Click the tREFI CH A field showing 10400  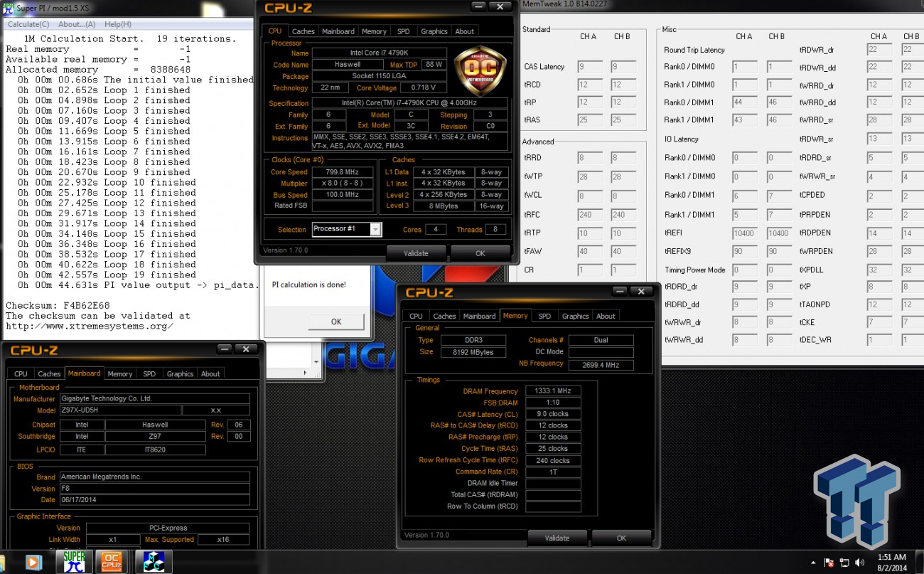[x=744, y=233]
